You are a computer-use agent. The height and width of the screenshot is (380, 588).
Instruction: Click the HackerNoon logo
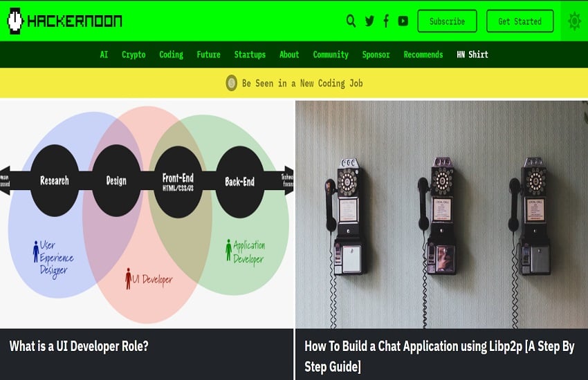(64, 21)
